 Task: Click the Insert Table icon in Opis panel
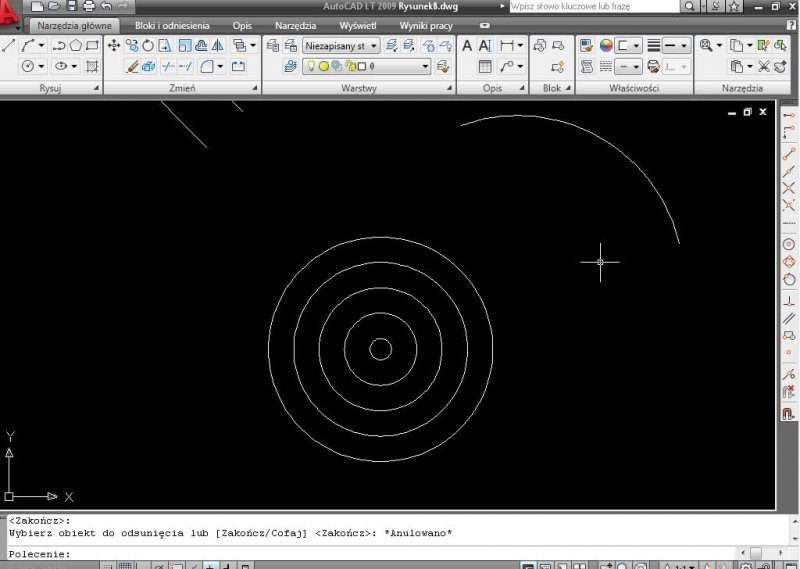[x=485, y=67]
